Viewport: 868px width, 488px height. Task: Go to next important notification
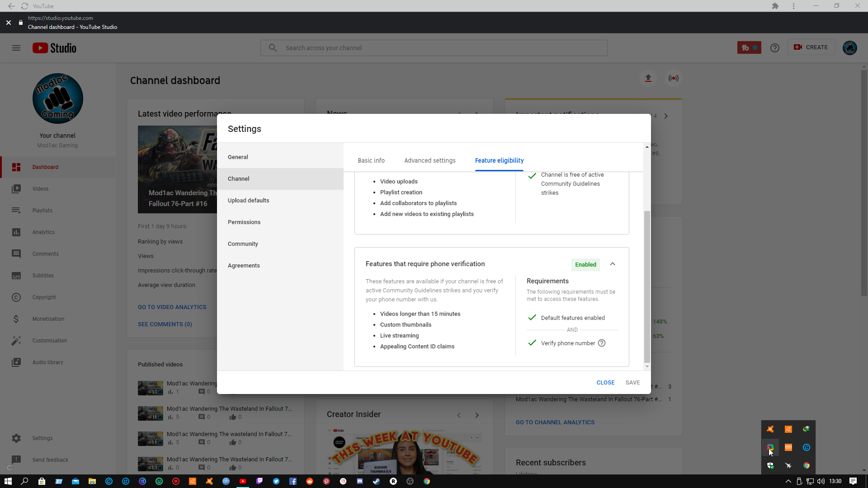[x=666, y=116]
